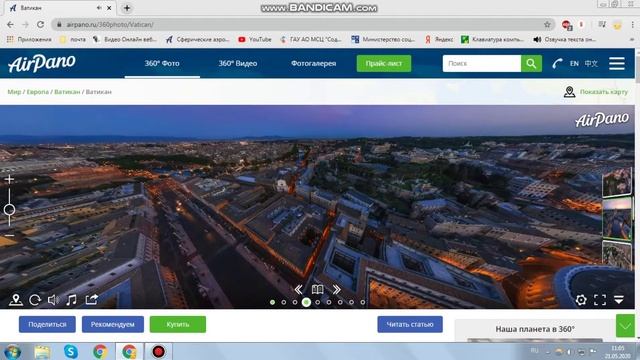The height and width of the screenshot is (360, 640).
Task: Enter fullscreen panorama mode
Action: click(600, 300)
